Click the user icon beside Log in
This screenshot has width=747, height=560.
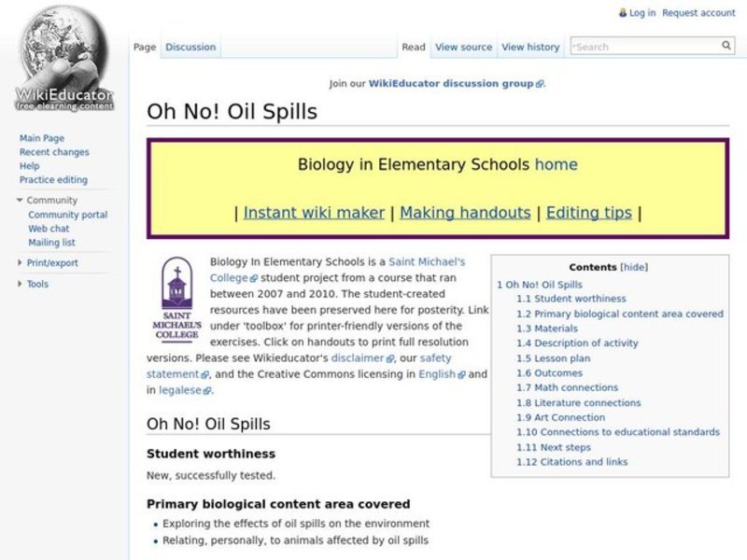point(622,12)
